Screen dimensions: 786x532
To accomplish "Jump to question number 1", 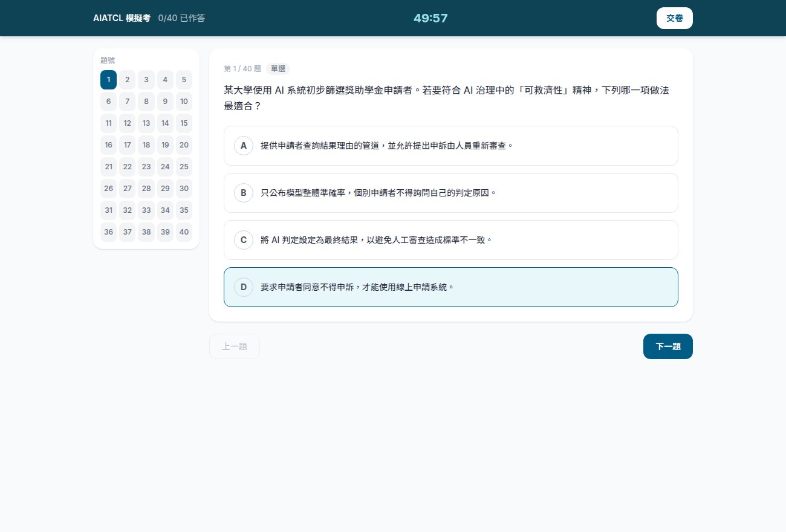I will [108, 80].
